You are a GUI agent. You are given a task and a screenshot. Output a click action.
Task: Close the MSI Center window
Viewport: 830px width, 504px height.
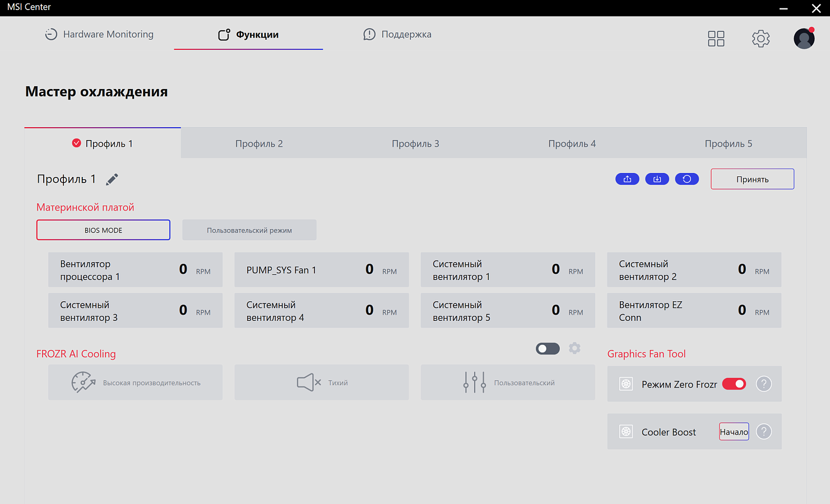pos(816,8)
